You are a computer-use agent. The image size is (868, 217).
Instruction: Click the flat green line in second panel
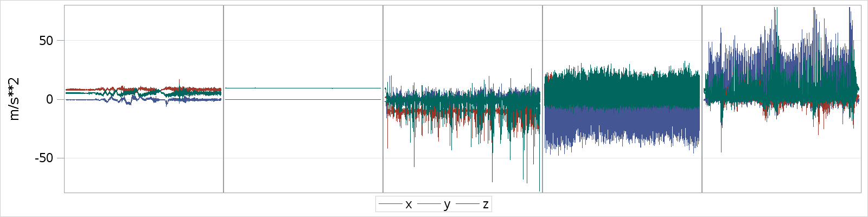coord(303,88)
